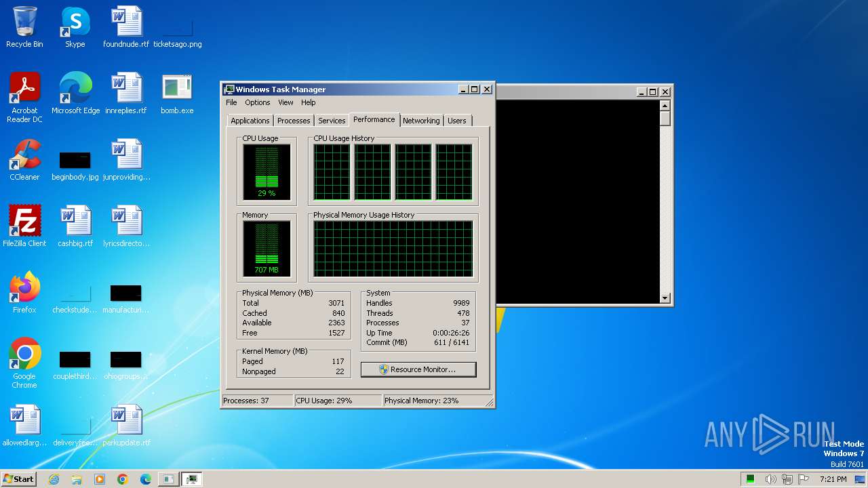The image size is (868, 488).
Task: Open Windows Explorer folder in taskbar
Action: (x=77, y=479)
